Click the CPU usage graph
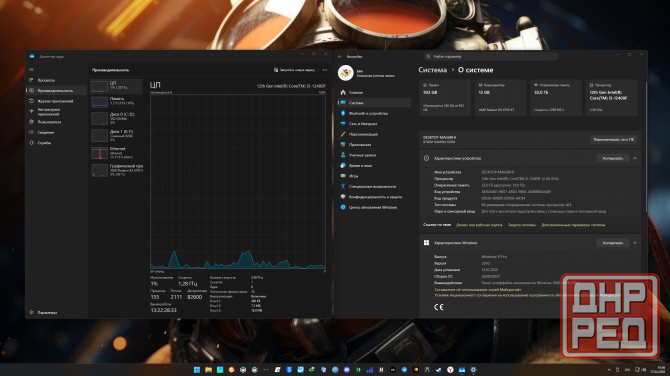Screen dimensions: 670x376 click(x=238, y=181)
